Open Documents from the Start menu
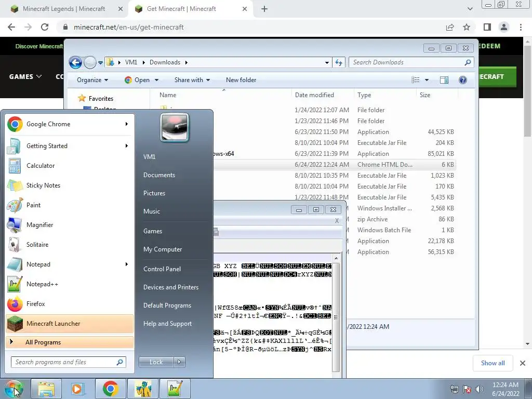 click(x=159, y=175)
